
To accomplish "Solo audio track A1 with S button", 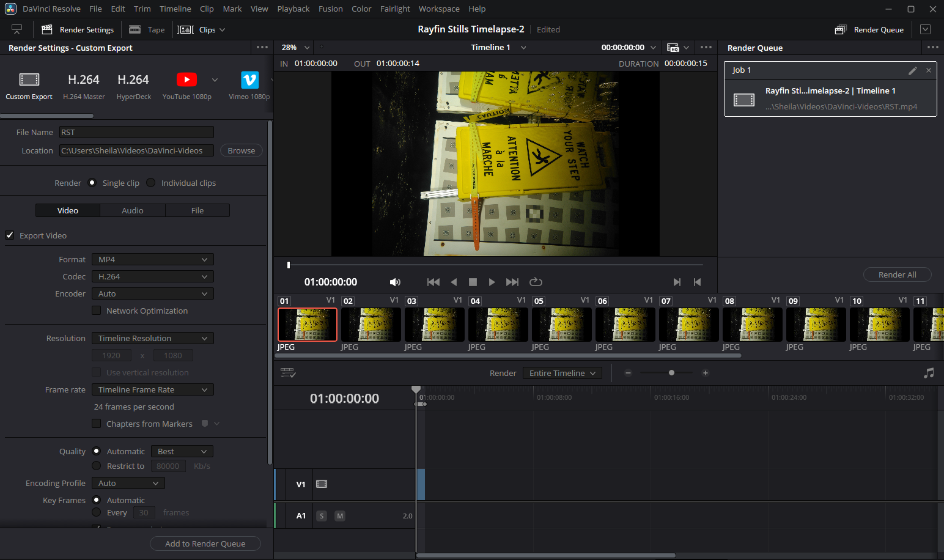I will pos(322,516).
